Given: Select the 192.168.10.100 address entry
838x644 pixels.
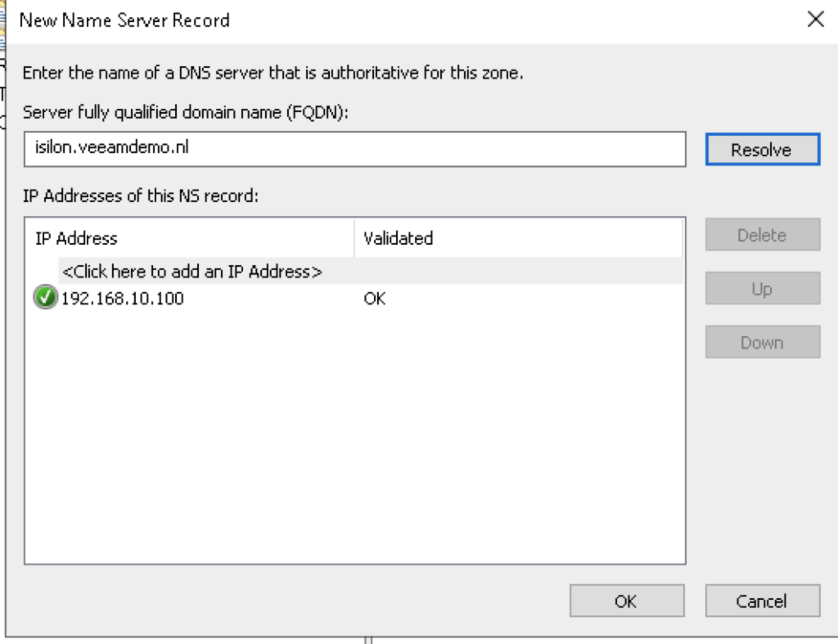Looking at the screenshot, I should coord(123,299).
